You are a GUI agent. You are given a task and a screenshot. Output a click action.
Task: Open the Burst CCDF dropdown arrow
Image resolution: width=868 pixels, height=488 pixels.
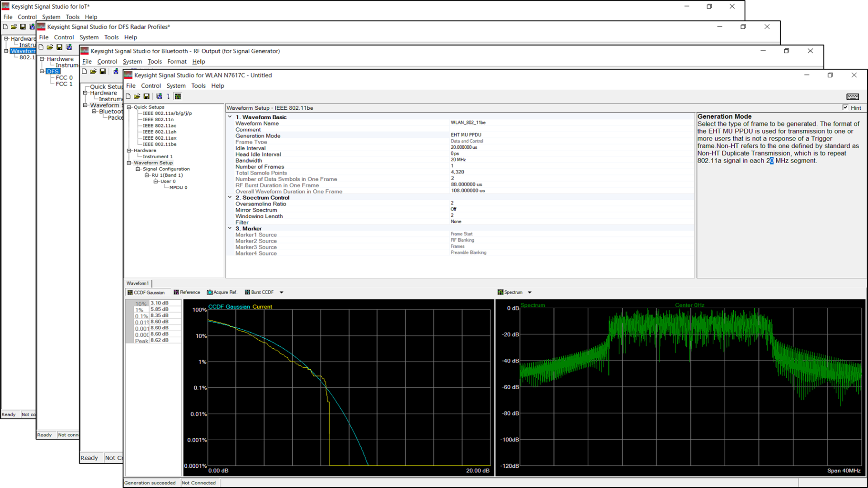pos(281,292)
